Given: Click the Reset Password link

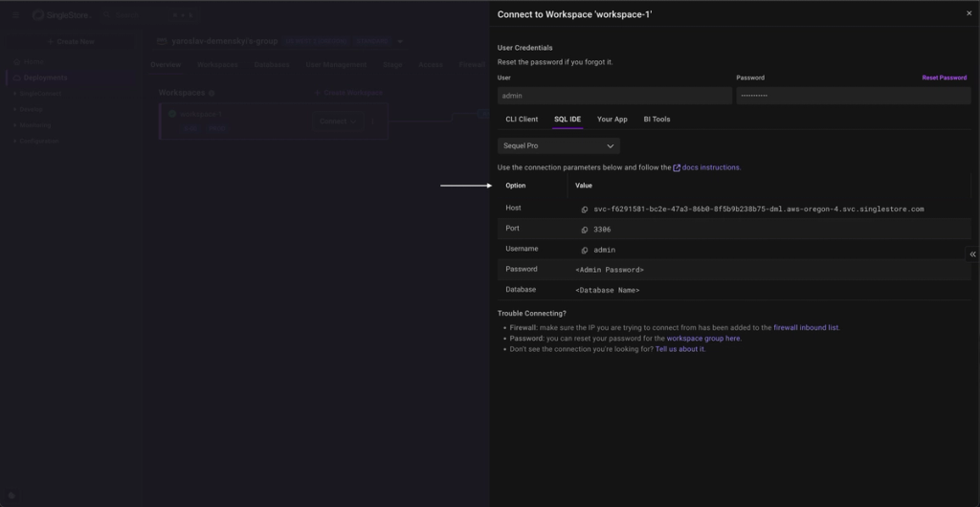Looking at the screenshot, I should [944, 78].
